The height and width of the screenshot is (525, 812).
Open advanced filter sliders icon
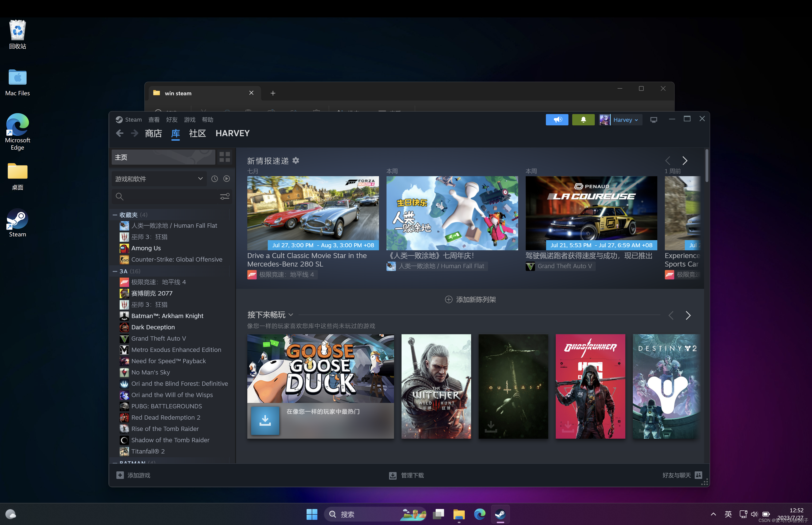click(225, 196)
